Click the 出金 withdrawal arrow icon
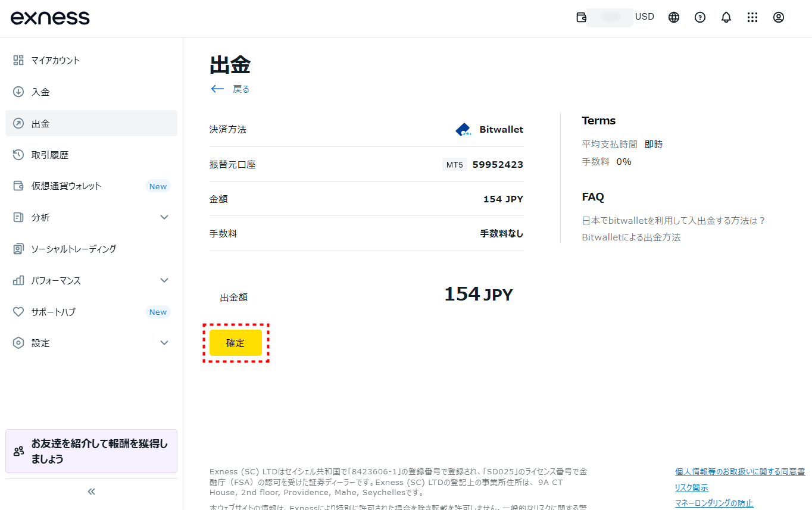 [18, 123]
